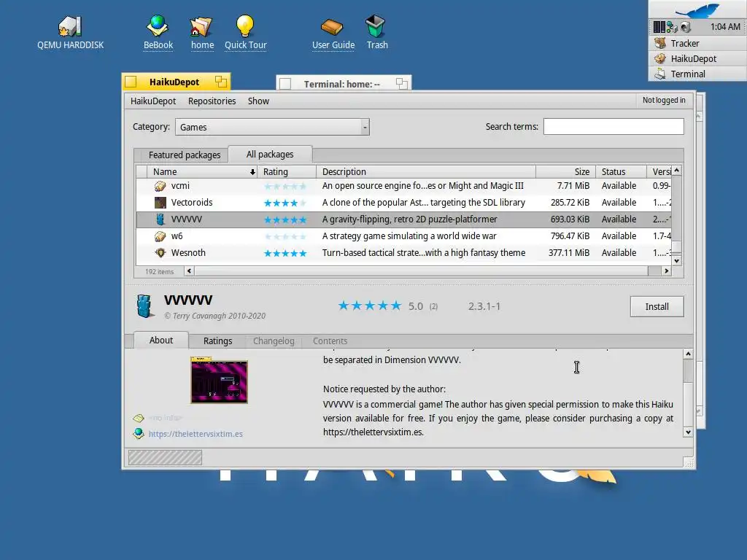Viewport: 747px width, 560px height.
Task: Open the thelettervsixtim.es website link
Action: pos(196,434)
